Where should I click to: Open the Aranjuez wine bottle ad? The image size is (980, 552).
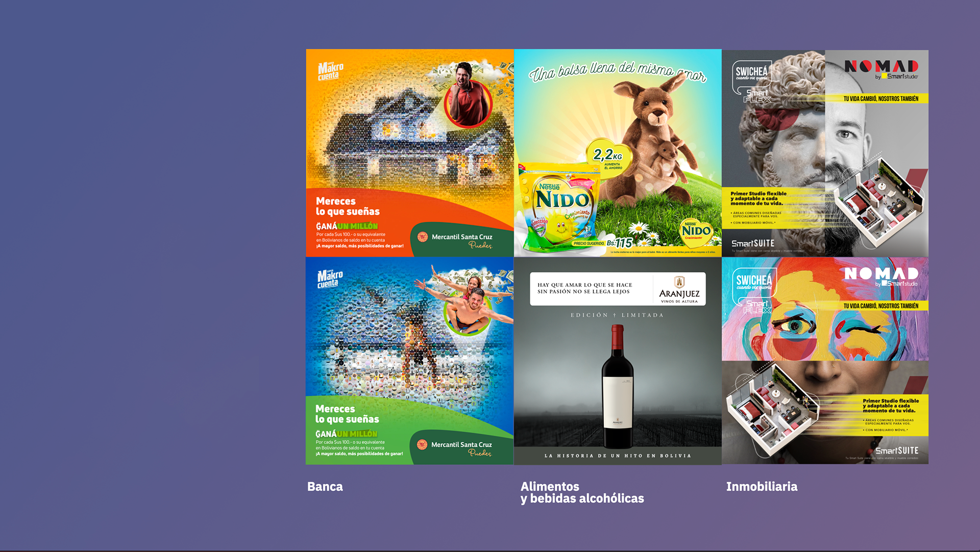(618, 361)
